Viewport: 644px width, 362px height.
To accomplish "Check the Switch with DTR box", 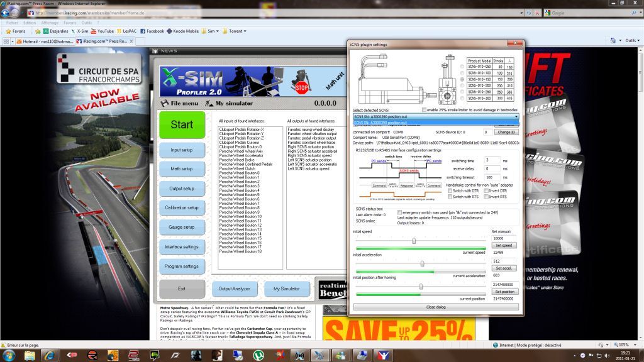I will pos(450,191).
